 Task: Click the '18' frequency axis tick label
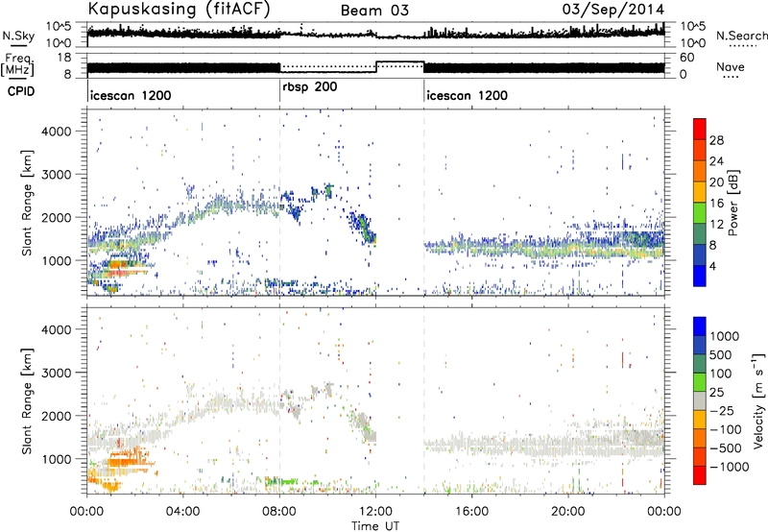click(x=64, y=58)
